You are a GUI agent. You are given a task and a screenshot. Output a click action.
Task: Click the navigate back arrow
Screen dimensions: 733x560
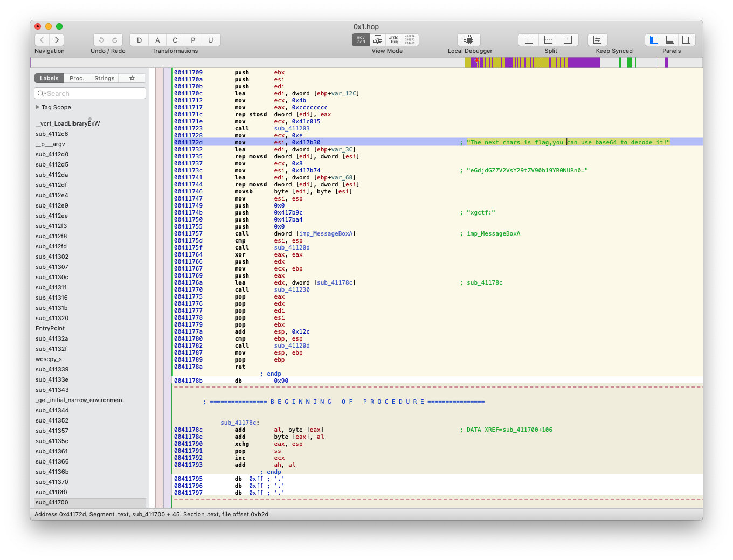pyautogui.click(x=42, y=40)
